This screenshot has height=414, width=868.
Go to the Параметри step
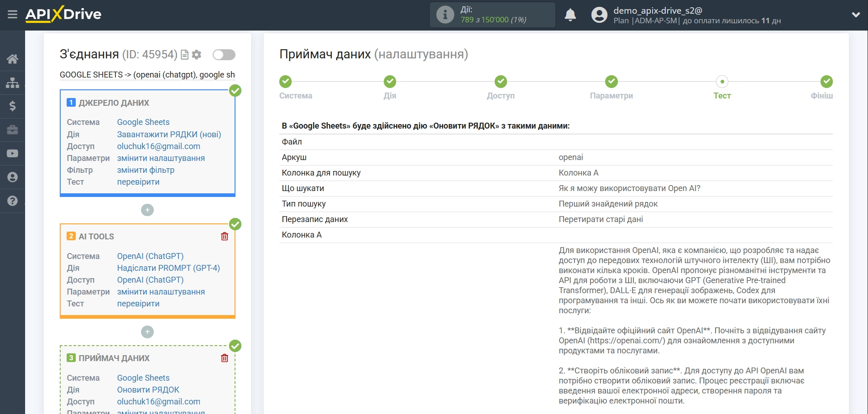tap(612, 82)
